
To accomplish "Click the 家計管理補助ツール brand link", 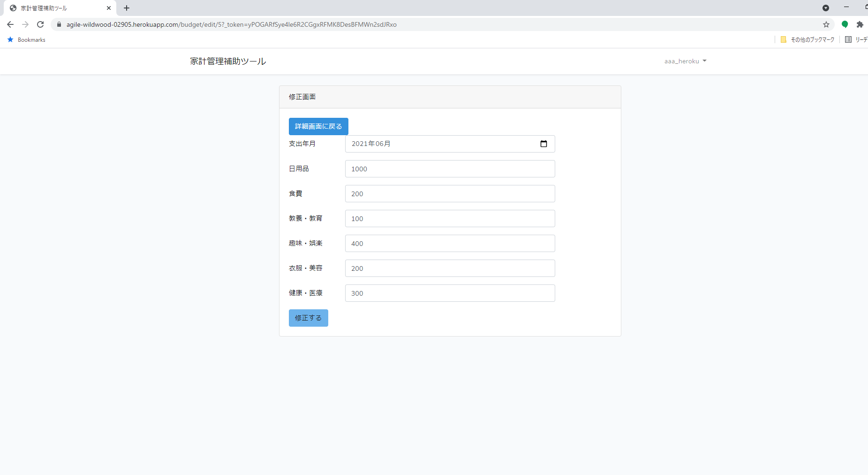I will 228,61.
